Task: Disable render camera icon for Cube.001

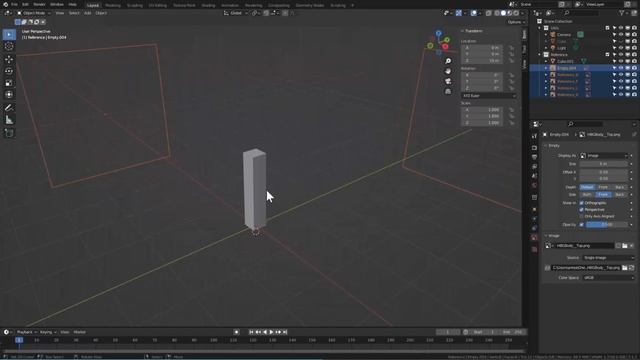Action: pos(634,61)
